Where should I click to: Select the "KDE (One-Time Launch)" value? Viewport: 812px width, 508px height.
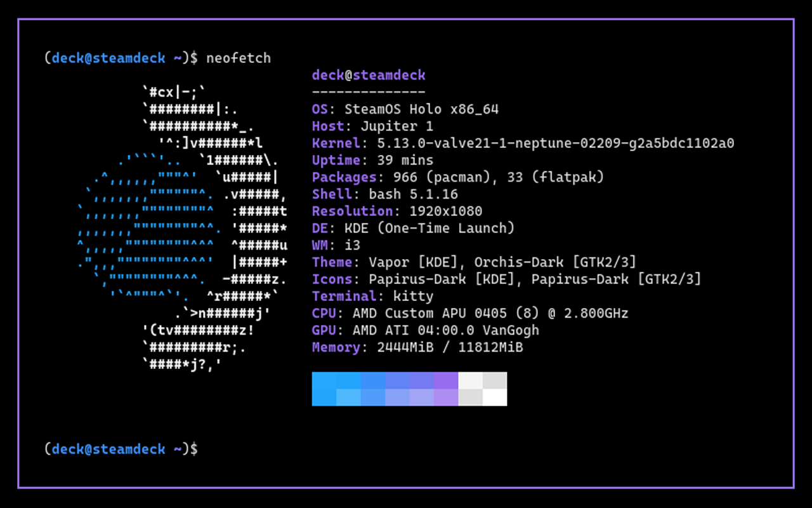click(429, 229)
